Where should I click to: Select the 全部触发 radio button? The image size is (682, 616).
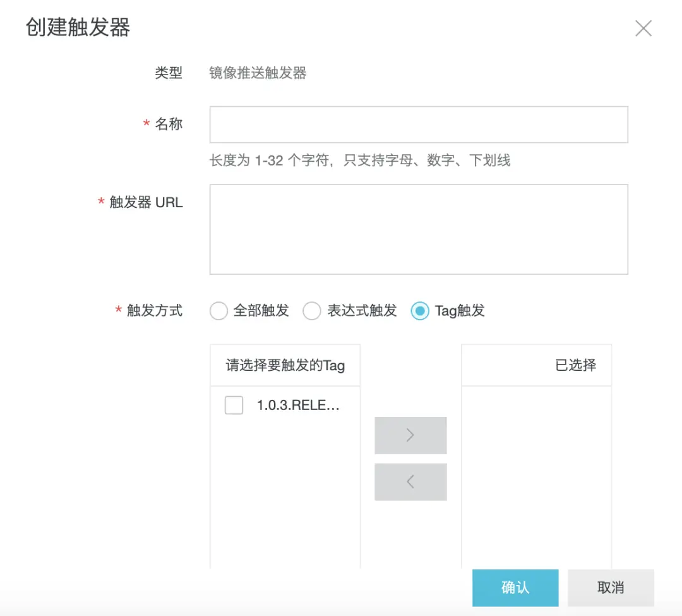tap(218, 311)
